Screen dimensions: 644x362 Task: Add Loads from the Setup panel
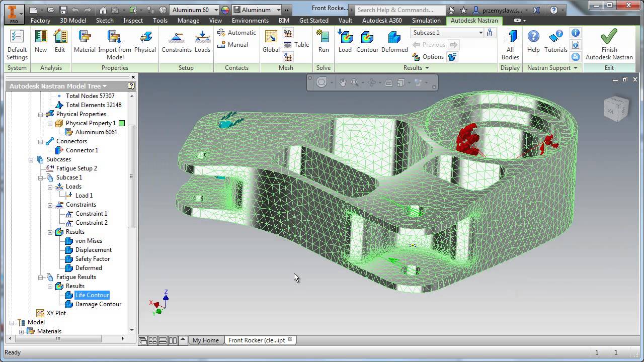202,41
